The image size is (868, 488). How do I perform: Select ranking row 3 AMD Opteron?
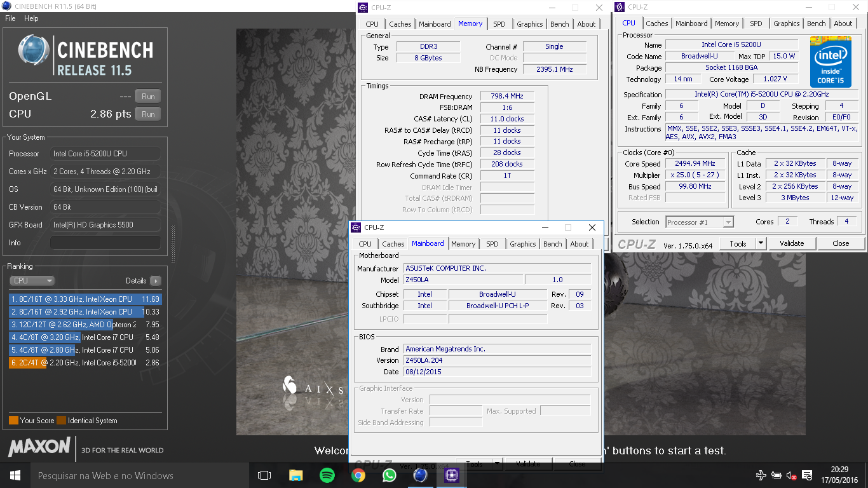(x=85, y=325)
